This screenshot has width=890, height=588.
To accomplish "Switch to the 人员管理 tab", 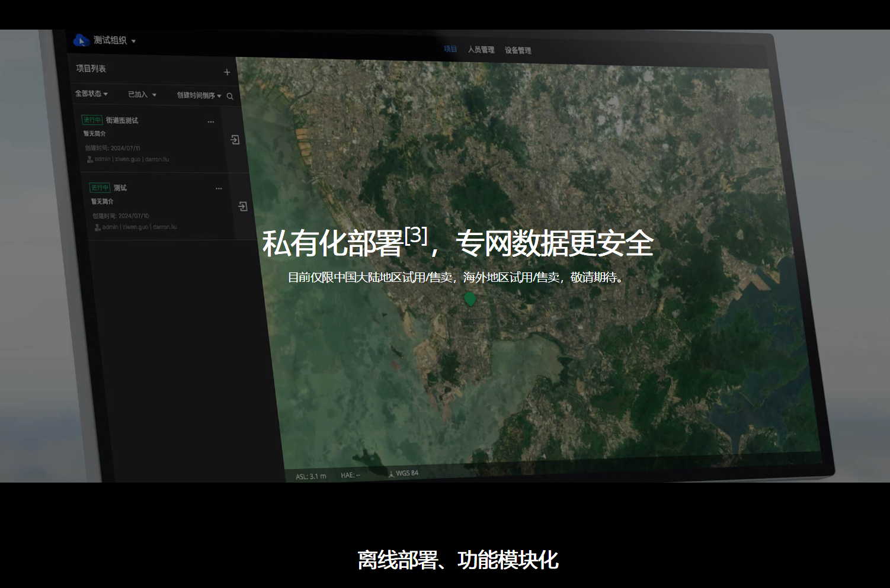I will pos(481,50).
